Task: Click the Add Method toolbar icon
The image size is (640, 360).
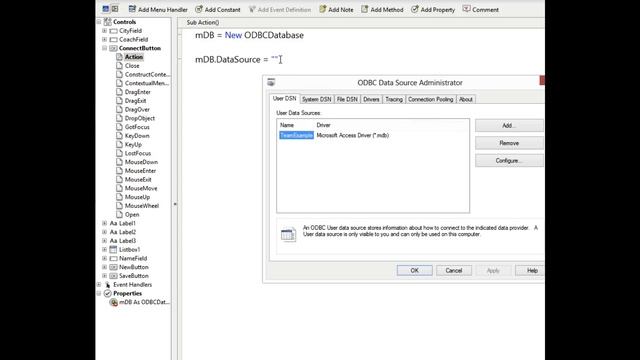Action: pos(364,9)
